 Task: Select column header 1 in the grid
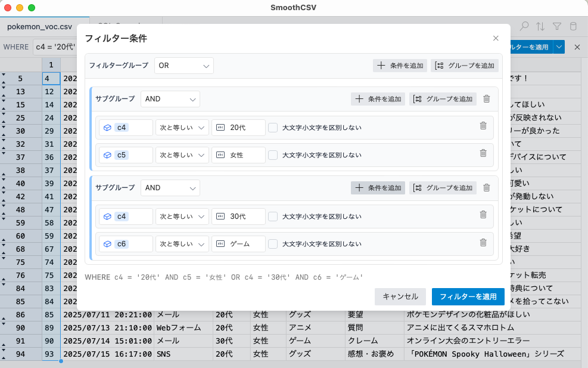click(51, 65)
